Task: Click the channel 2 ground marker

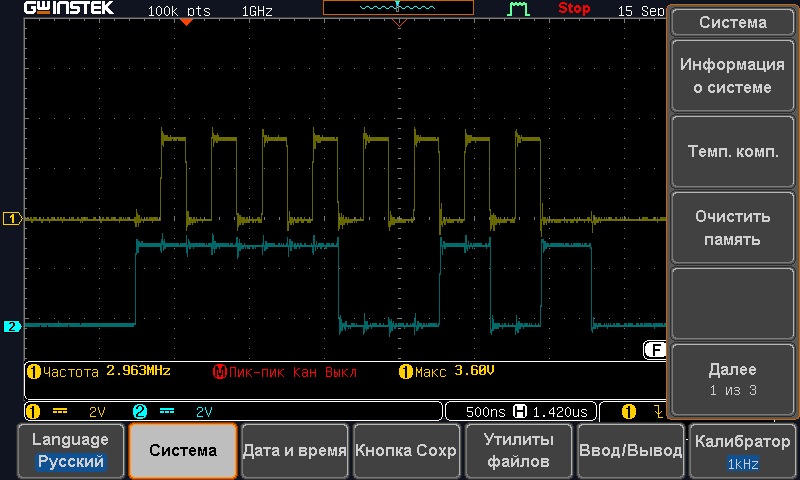Action: pyautogui.click(x=12, y=326)
